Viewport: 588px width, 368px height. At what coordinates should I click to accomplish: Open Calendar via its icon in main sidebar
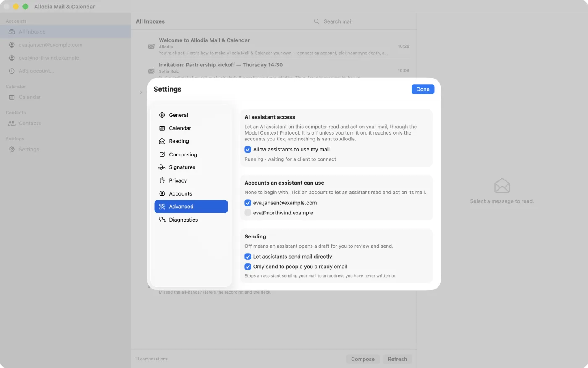click(12, 97)
